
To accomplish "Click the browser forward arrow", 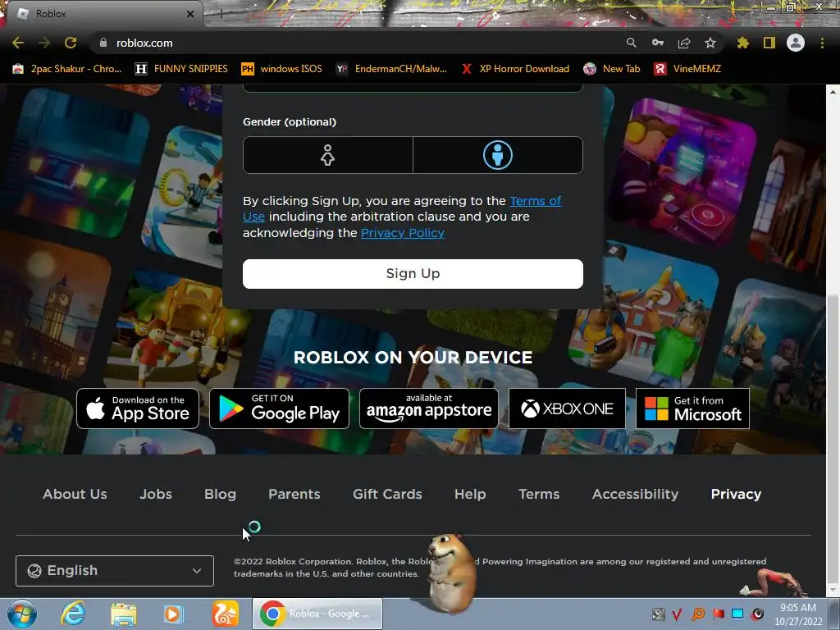I will pos(44,43).
